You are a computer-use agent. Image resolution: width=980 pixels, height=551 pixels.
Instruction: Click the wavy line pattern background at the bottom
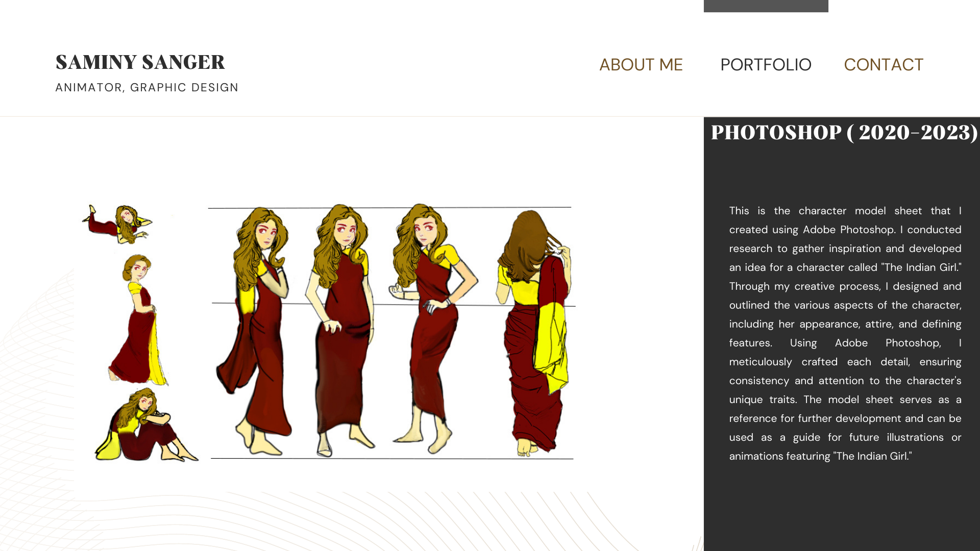pos(388,521)
